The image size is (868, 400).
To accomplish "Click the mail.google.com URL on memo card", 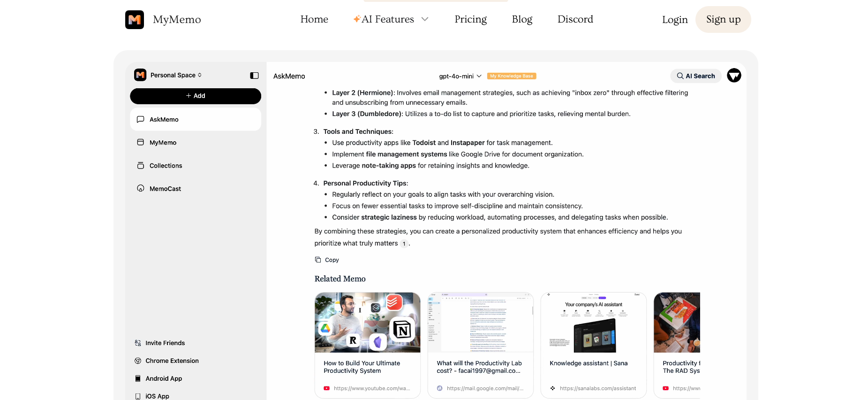I will pyautogui.click(x=485, y=388).
